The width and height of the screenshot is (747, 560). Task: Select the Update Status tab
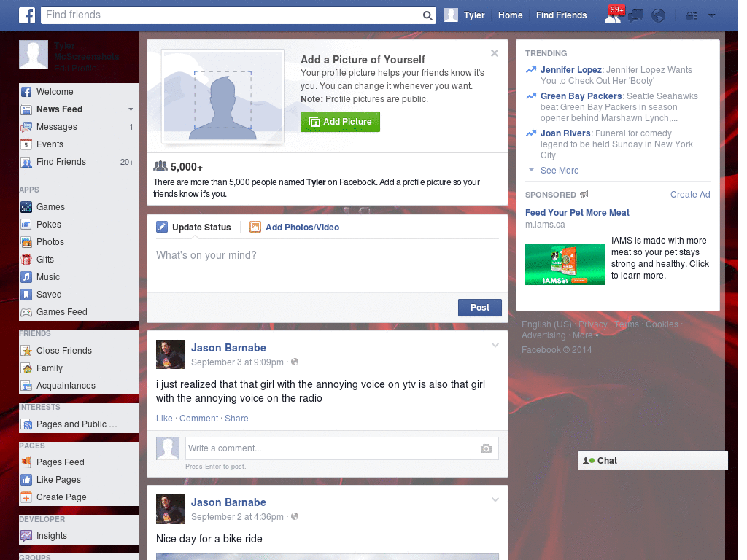(x=193, y=227)
